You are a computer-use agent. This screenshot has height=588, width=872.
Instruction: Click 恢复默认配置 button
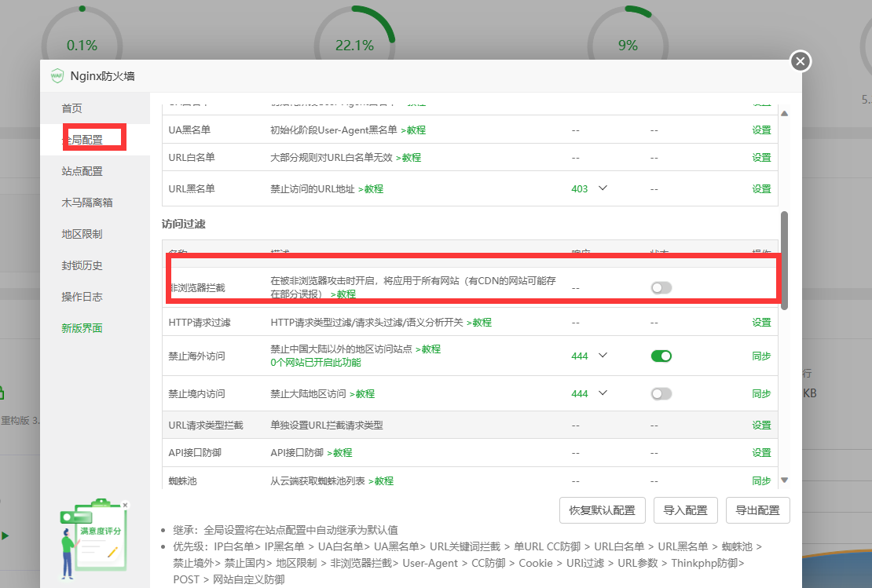[x=603, y=510]
